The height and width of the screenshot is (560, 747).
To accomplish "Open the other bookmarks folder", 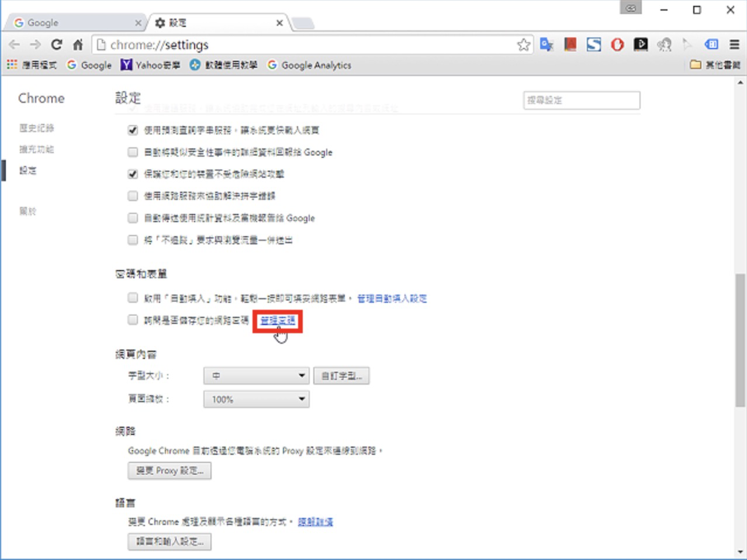I will coord(715,65).
